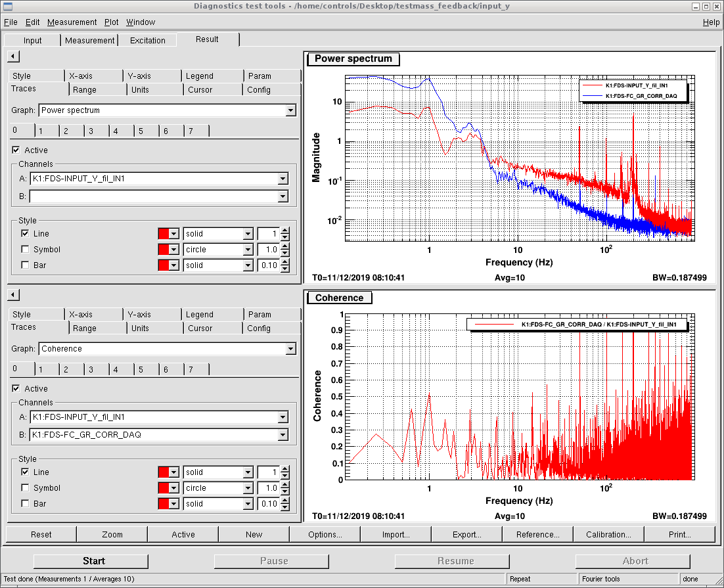Expand channel B dropdown in the Coherence panel
The height and width of the screenshot is (588, 724).
(283, 434)
